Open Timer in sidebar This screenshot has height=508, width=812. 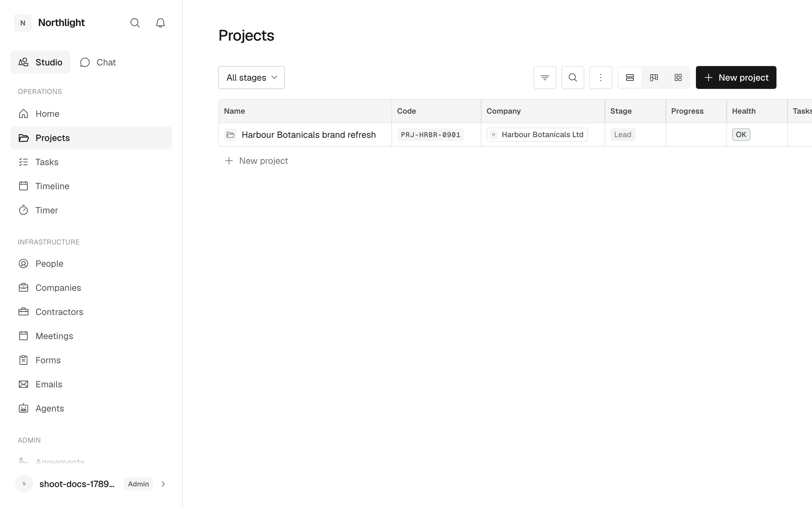pyautogui.click(x=91, y=210)
